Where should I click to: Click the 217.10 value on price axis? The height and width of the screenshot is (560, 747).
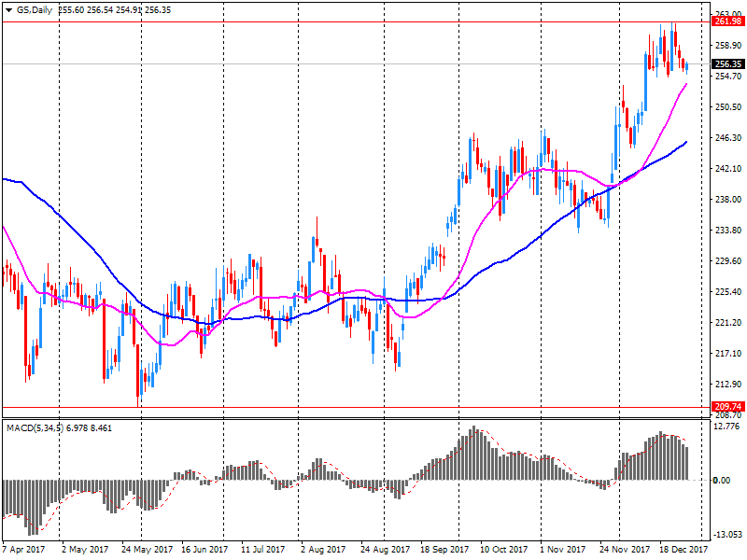(726, 353)
